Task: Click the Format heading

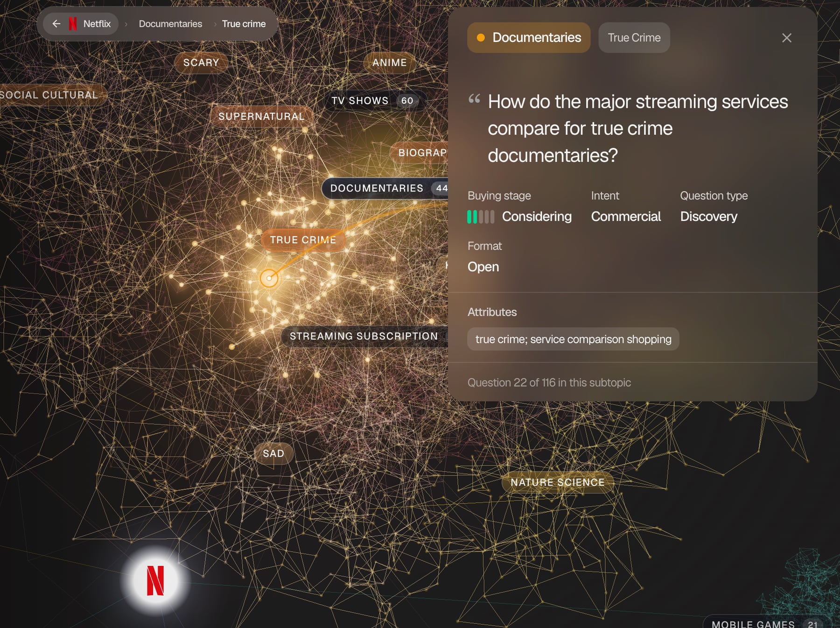Action: 484,246
